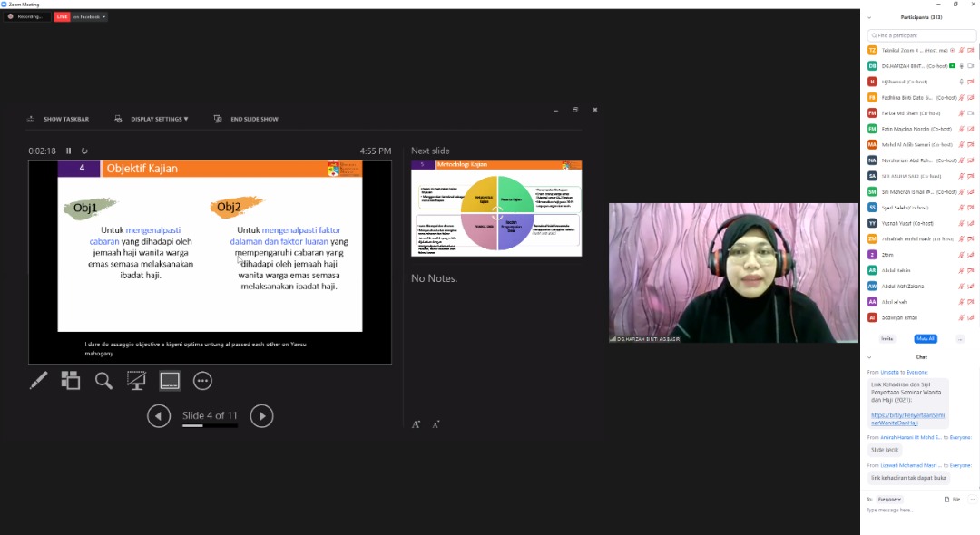Viewport: 980px width, 535px height.
Task: Open the Everyone recipient dropdown in chat
Action: click(x=890, y=499)
